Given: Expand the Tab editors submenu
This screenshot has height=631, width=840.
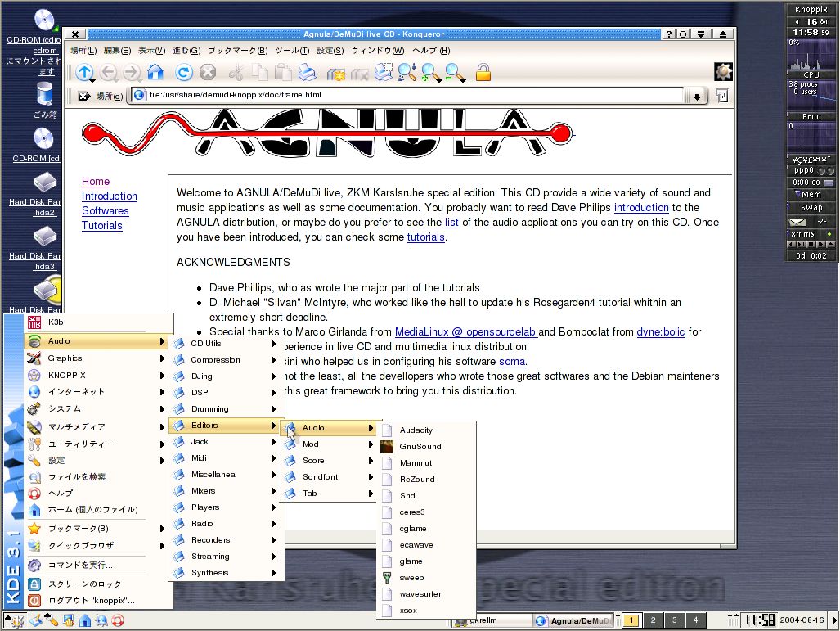Looking at the screenshot, I should (x=330, y=494).
